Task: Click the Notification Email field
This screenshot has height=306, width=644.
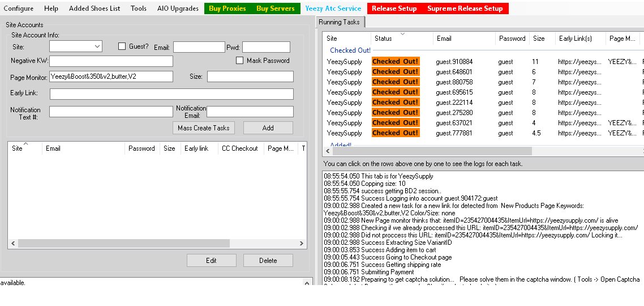Action: coord(250,112)
